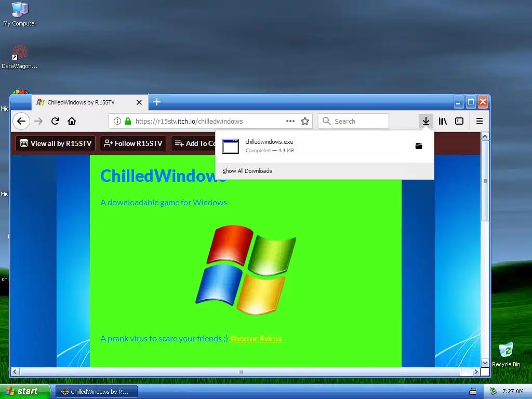Show sidebars using the sidebar icon
This screenshot has width=532, height=399.
pos(459,121)
